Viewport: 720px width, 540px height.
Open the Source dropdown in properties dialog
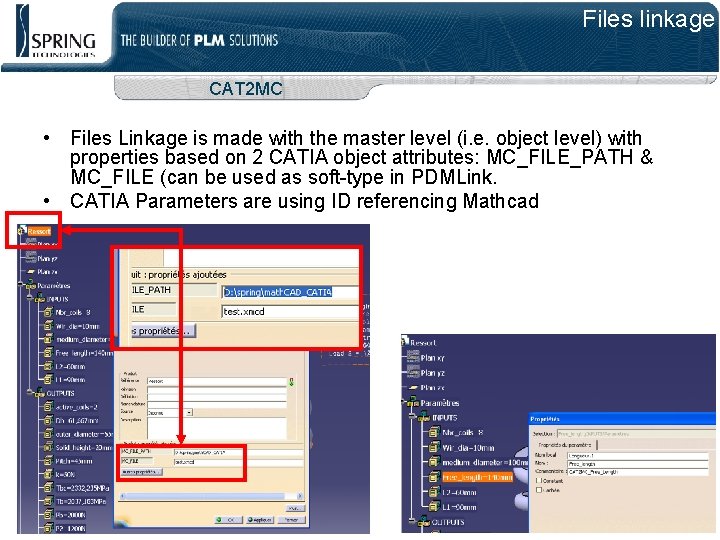point(189,412)
